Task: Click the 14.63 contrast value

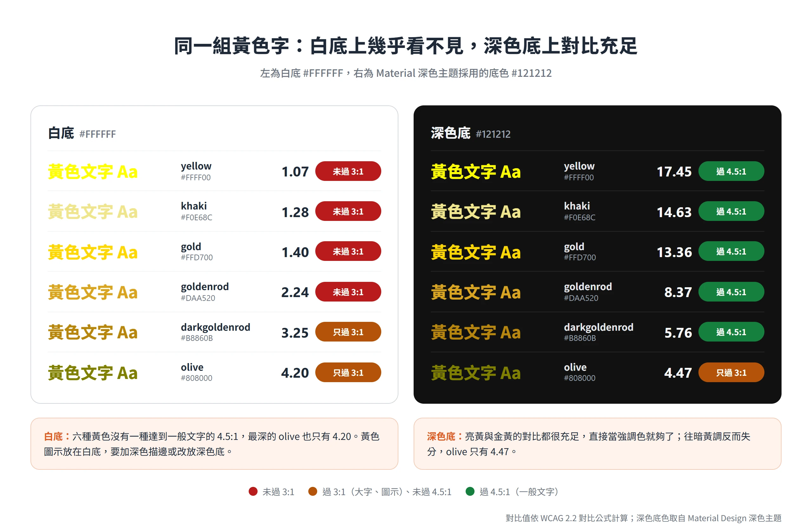Action: [x=674, y=212]
